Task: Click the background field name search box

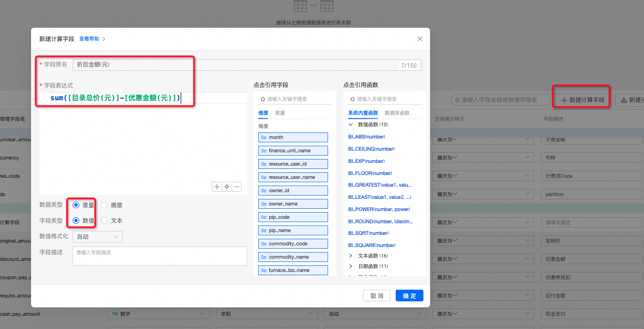Action: 500,100
